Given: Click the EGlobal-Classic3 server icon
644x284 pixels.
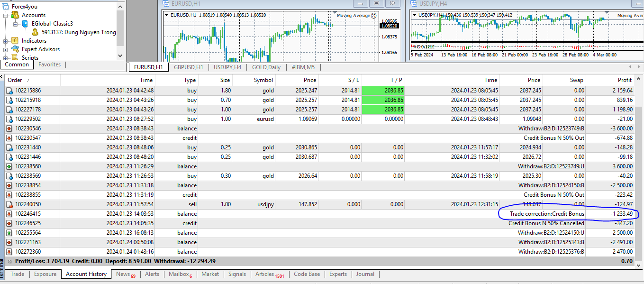Looking at the screenshot, I should (25, 24).
